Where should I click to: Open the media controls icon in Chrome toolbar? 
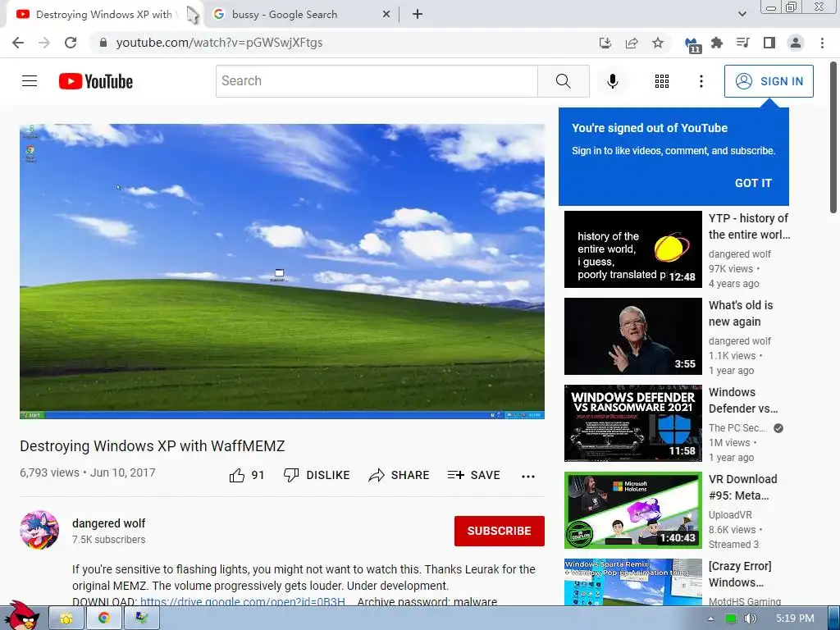[743, 43]
